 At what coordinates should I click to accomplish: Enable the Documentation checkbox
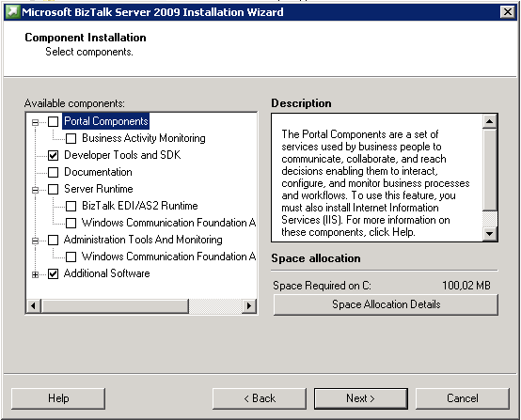tap(54, 172)
